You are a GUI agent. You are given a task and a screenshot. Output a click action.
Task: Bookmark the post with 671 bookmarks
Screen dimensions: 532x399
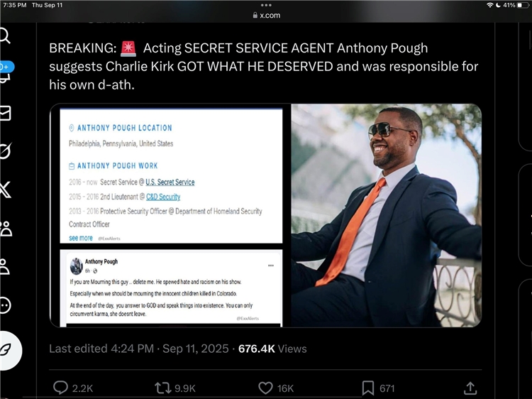[368, 388]
